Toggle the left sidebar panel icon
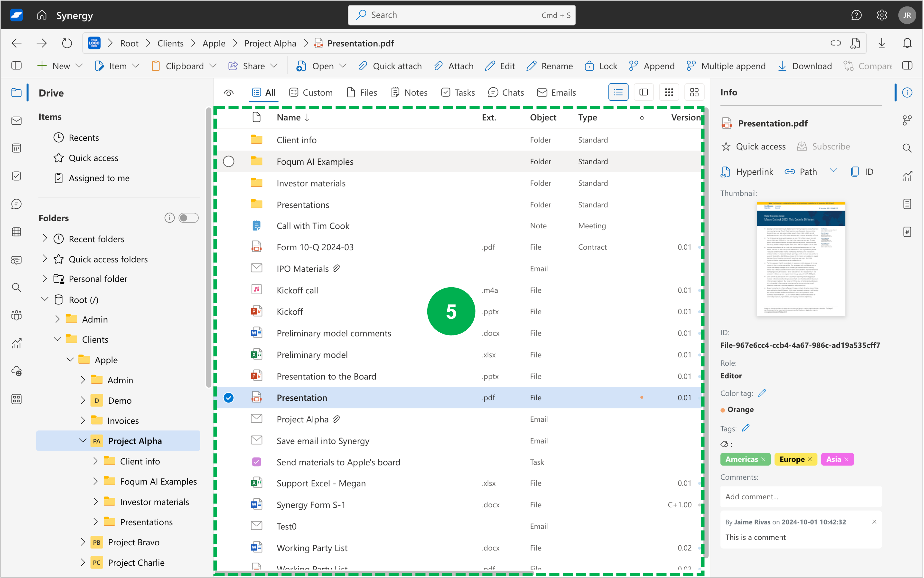The width and height of the screenshot is (924, 578). pos(17,66)
